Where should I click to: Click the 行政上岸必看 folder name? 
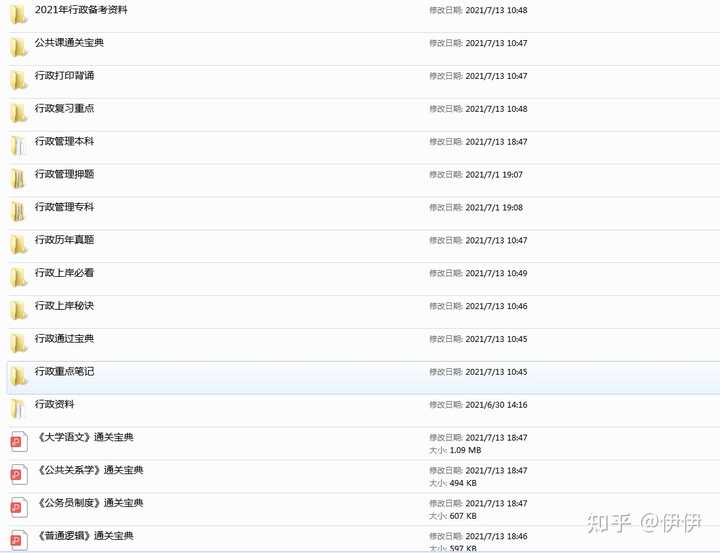(64, 273)
